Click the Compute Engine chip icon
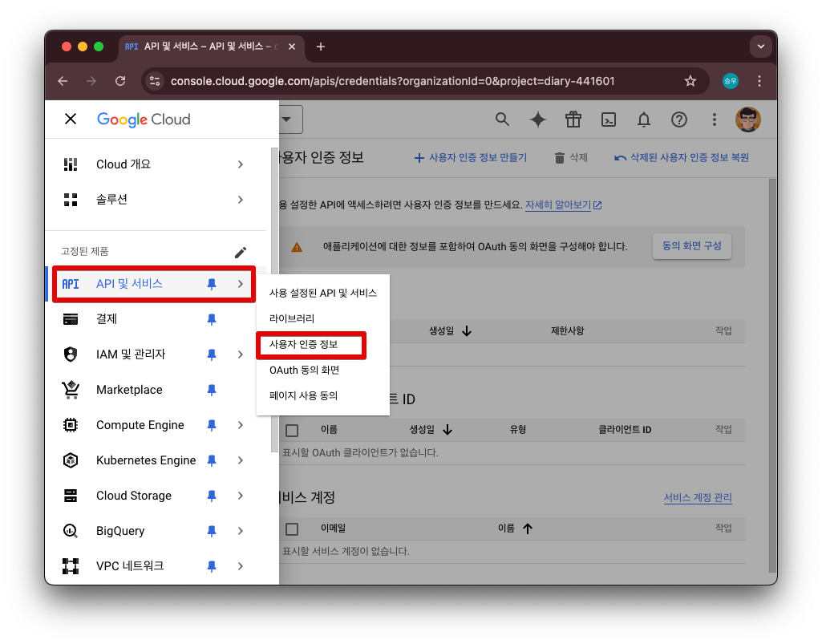The image size is (822, 644). (71, 425)
